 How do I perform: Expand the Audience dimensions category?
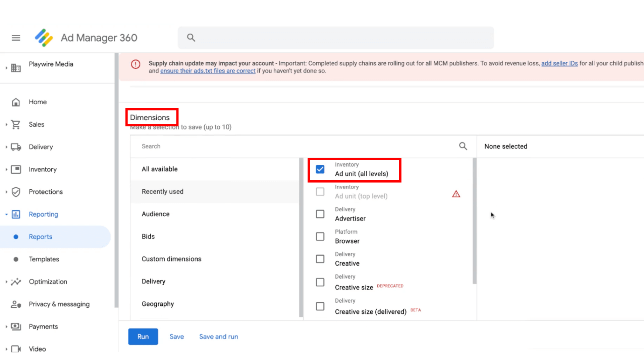[155, 214]
